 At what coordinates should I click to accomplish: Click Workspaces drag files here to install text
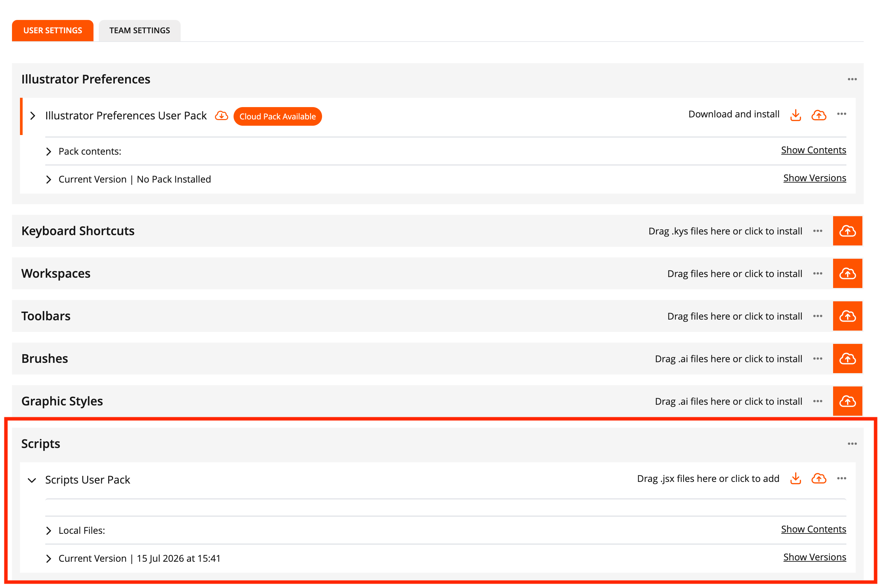(734, 274)
